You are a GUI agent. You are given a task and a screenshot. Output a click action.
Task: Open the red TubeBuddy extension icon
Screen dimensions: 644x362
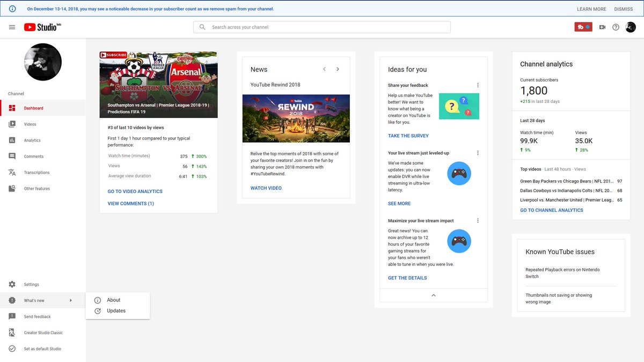583,27
